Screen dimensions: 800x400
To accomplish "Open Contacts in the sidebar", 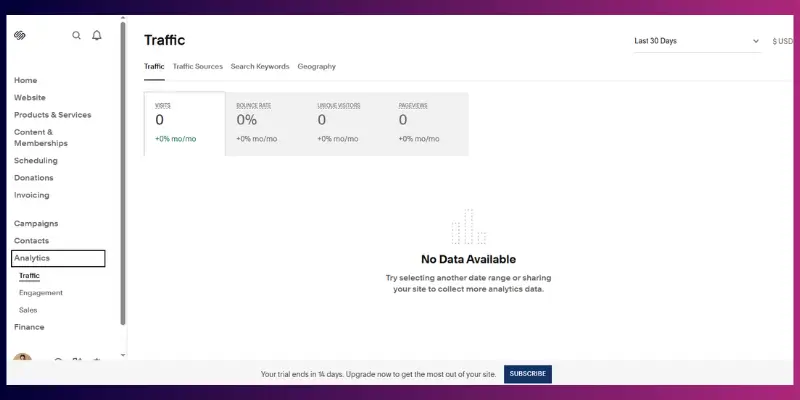I will coord(32,241).
